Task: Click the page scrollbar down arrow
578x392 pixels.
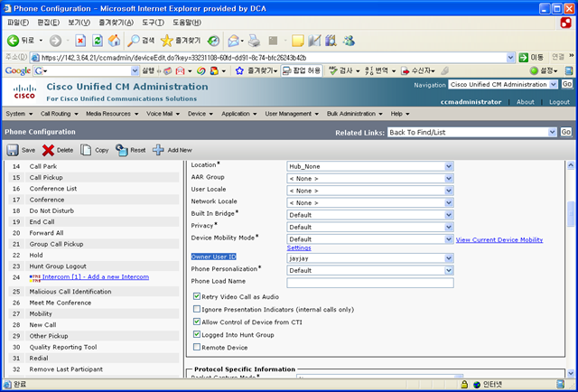Action: 571,373
